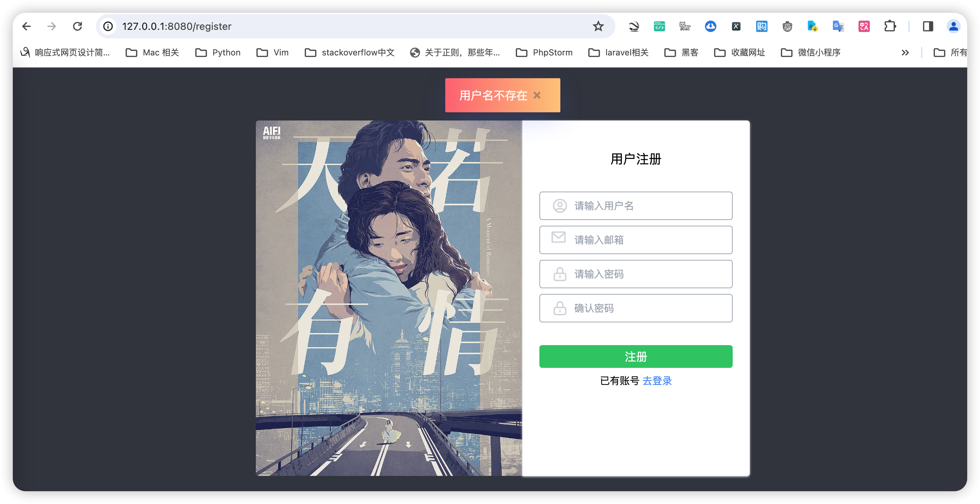Viewport: 980px width, 504px height.
Task: Open the pink Immersive Translate extension icon
Action: (863, 26)
